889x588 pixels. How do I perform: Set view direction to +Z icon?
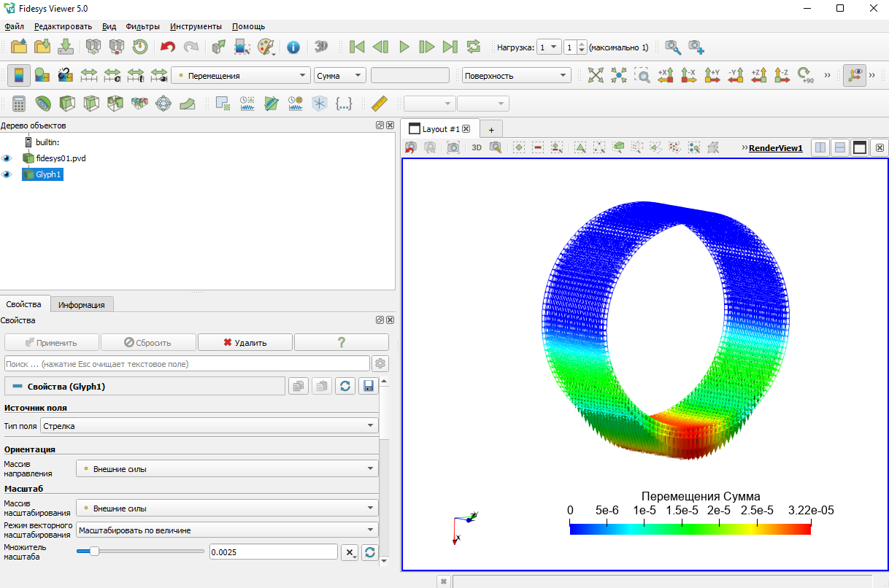pyautogui.click(x=758, y=75)
